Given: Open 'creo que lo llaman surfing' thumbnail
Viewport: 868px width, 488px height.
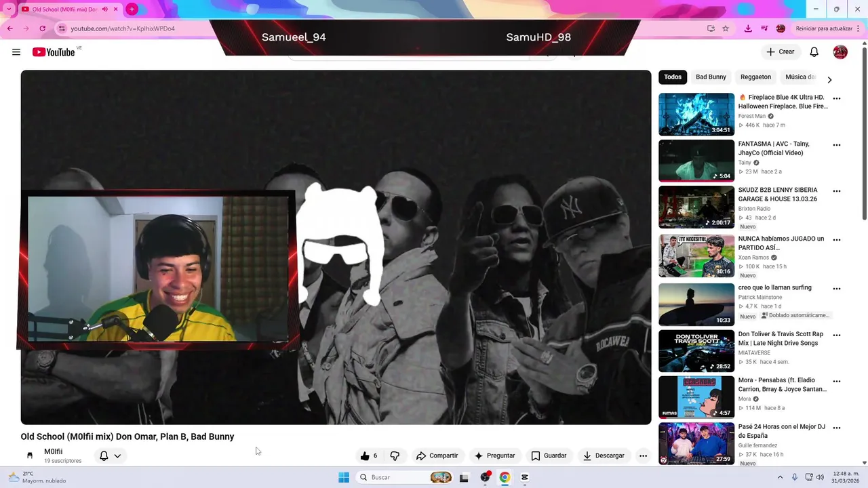Looking at the screenshot, I should pos(696,304).
